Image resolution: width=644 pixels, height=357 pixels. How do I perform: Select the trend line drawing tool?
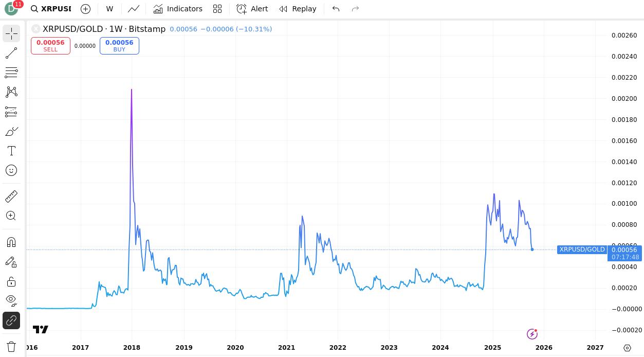(x=11, y=53)
